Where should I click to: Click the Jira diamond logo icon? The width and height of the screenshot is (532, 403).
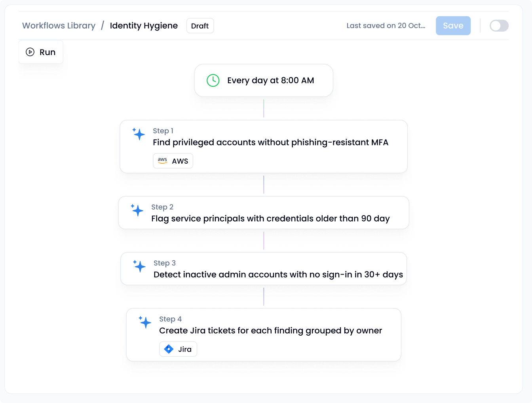coord(169,349)
